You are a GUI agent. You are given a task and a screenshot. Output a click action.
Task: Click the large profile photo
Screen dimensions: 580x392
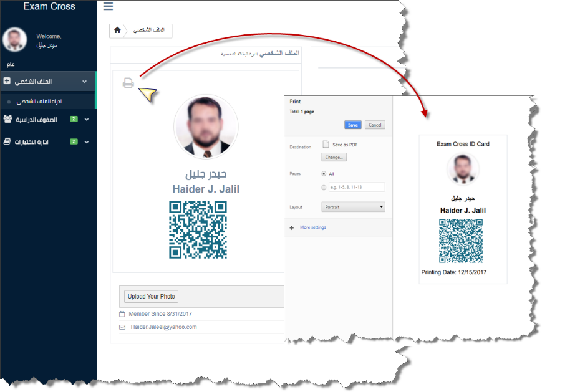[206, 127]
